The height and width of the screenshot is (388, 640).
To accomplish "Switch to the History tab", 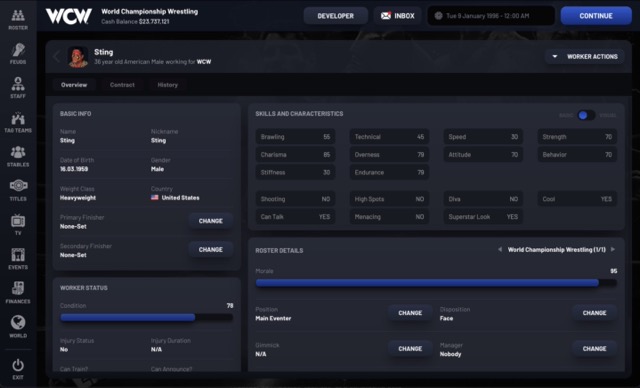I will point(167,85).
